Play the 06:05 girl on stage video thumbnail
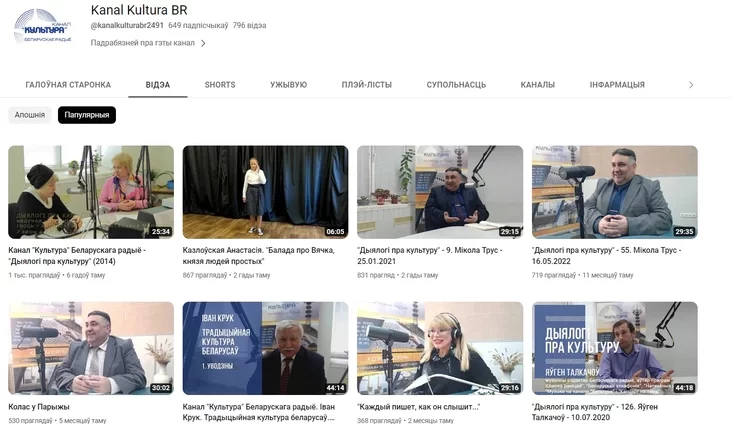This screenshot has width=732, height=424. 265,192
